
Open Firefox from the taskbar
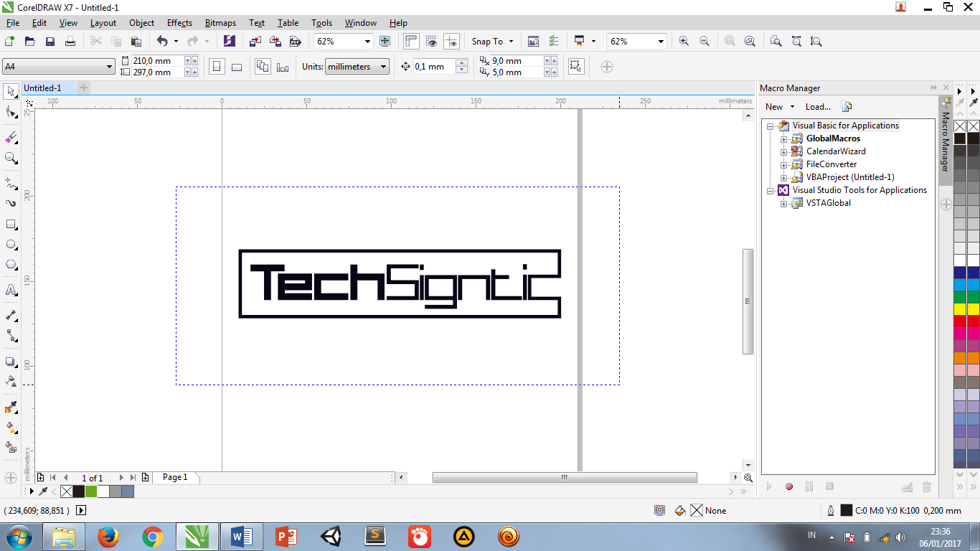(108, 537)
